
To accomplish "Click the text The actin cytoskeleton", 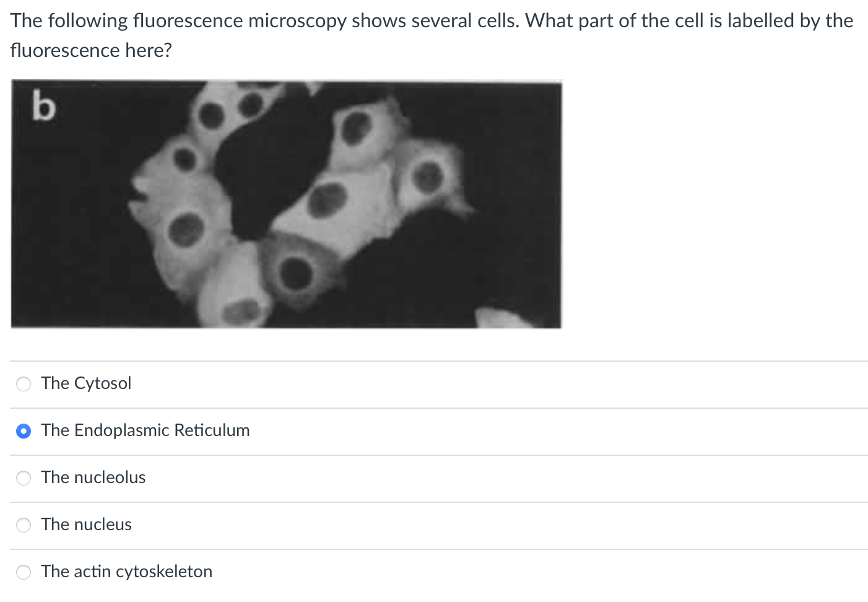I will tap(126, 572).
